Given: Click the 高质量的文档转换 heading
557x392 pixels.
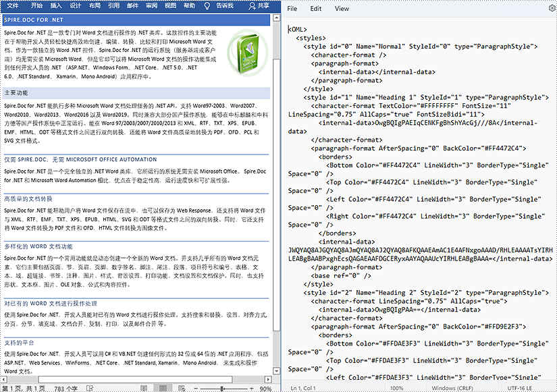Looking at the screenshot, I should (x=28, y=198).
